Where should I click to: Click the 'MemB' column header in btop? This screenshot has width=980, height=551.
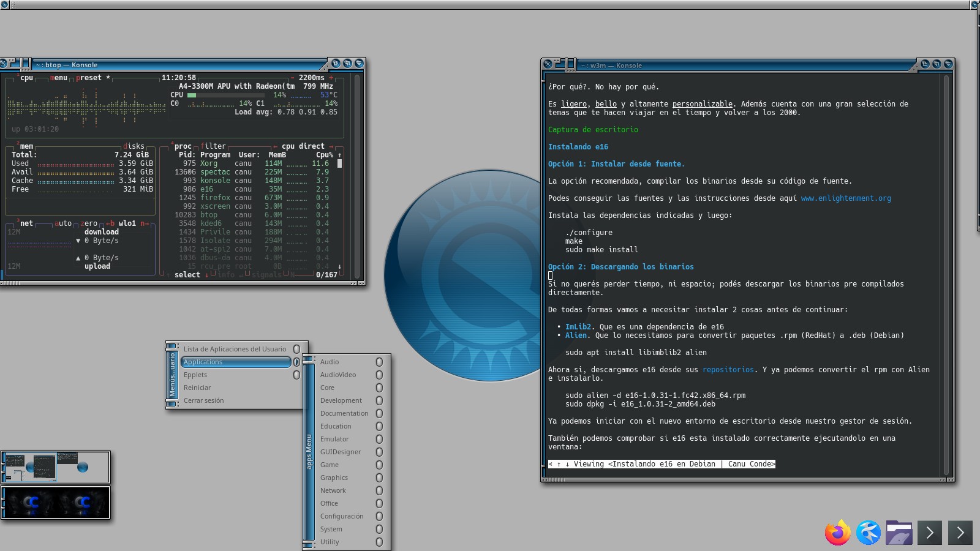tap(277, 155)
